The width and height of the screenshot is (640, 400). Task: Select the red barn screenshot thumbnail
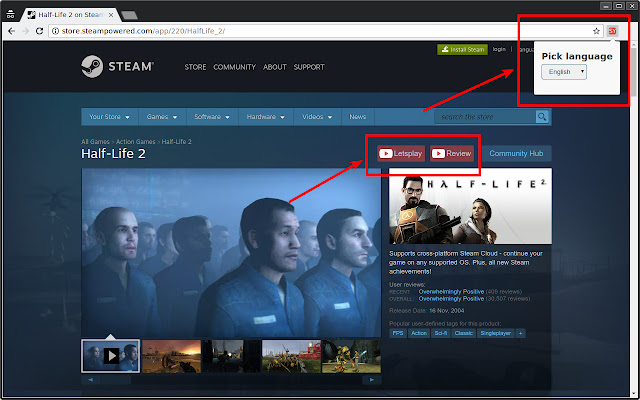(x=291, y=356)
